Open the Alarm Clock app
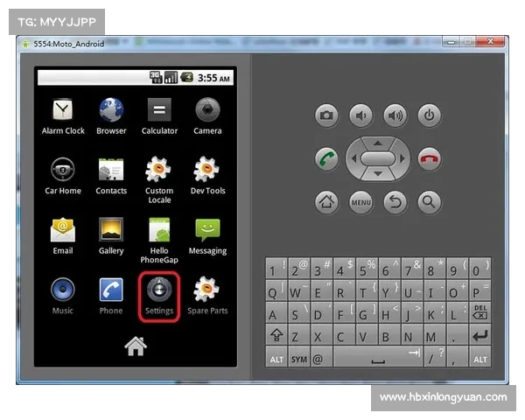525x420 pixels. coord(63,116)
